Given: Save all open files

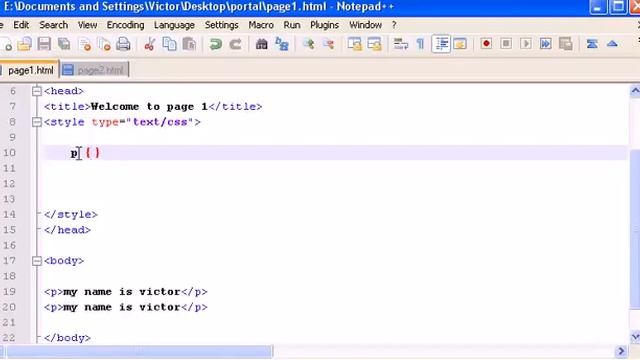Looking at the screenshot, I should coord(64,44).
